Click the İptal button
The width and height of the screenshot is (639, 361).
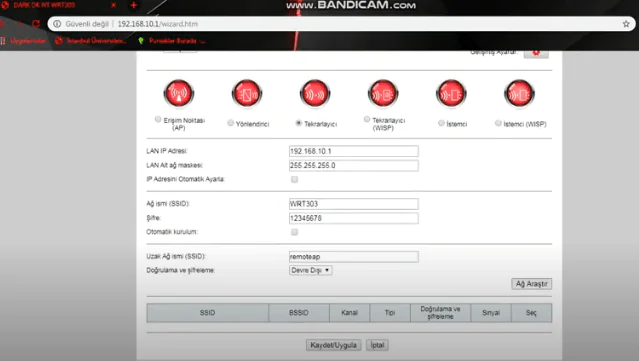click(x=377, y=345)
